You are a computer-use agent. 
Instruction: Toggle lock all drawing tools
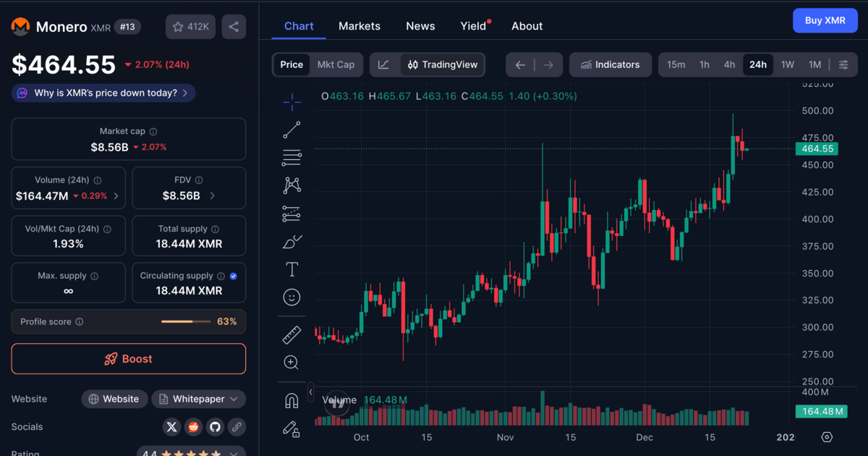click(x=292, y=428)
